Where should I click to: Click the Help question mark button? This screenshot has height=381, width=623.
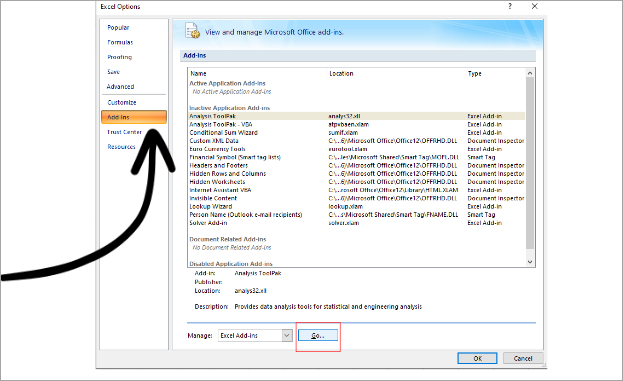(x=510, y=6)
